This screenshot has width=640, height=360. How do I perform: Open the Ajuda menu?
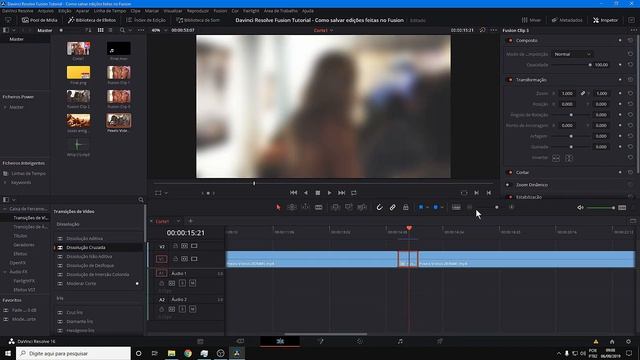(x=308, y=11)
